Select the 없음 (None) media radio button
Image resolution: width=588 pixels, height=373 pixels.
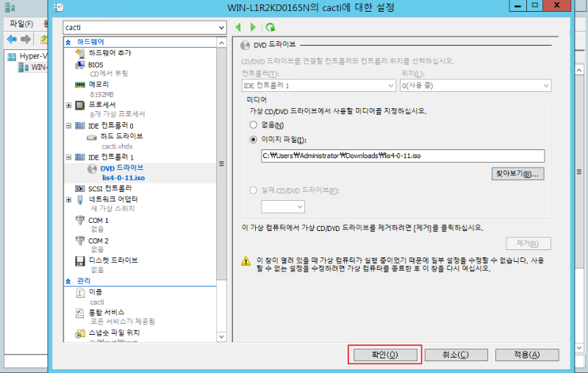[x=254, y=124]
